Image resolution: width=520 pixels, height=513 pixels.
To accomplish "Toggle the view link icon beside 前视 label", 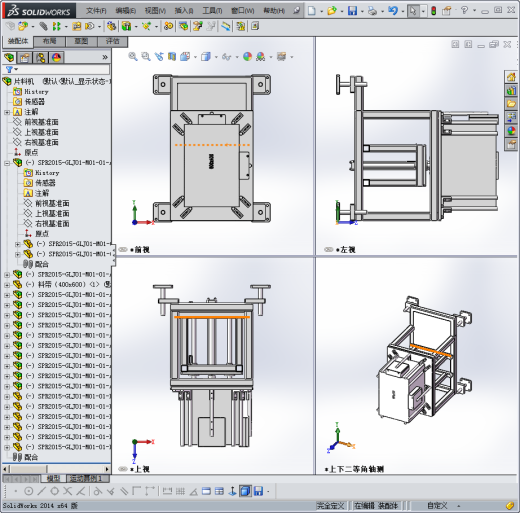I will point(123,249).
